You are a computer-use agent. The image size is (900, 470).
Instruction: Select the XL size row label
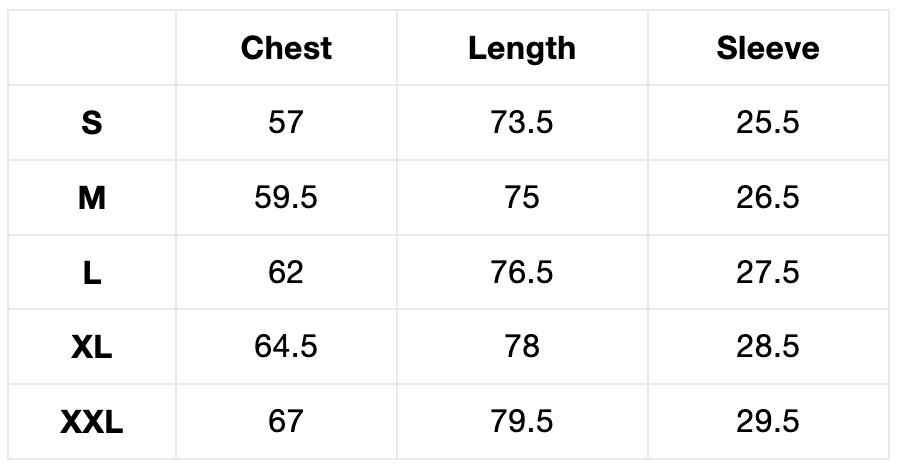point(92,347)
